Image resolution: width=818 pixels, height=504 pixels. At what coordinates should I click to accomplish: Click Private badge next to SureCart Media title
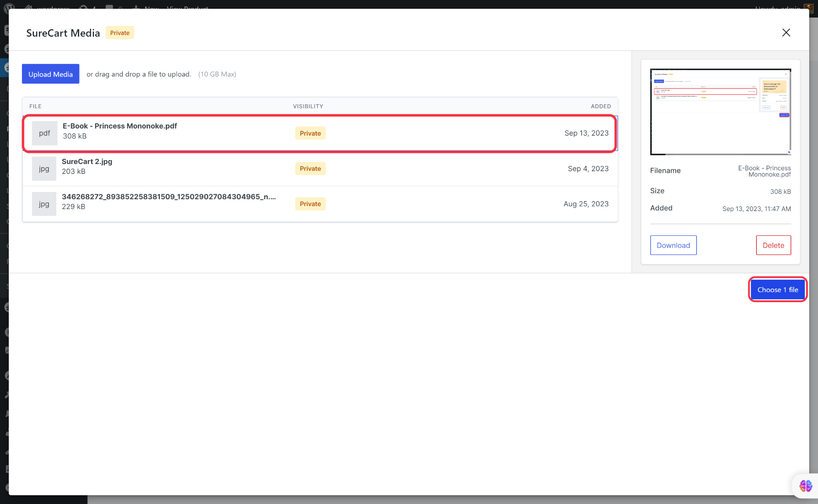tap(119, 33)
